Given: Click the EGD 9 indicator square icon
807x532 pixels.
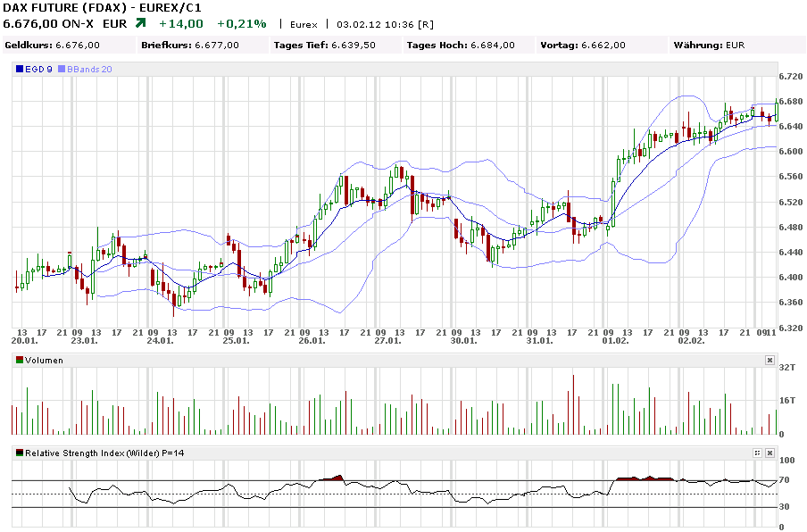Looking at the screenshot, I should [20, 68].
